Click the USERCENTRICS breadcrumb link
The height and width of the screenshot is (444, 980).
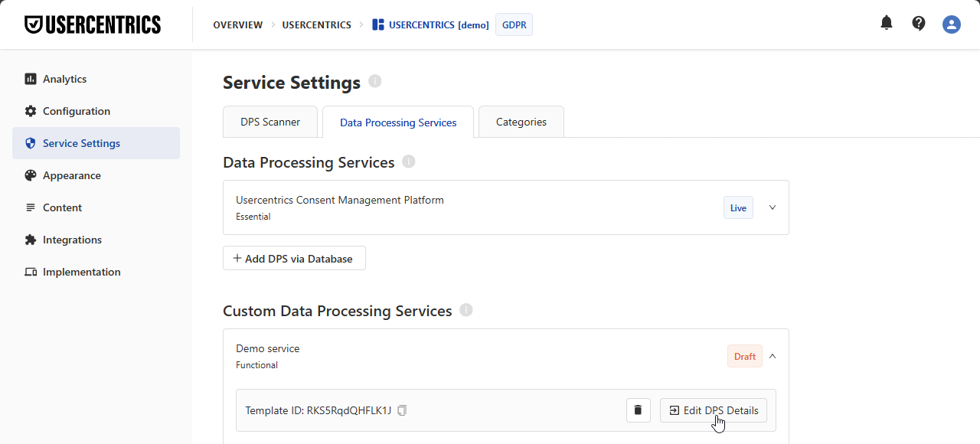(x=317, y=25)
